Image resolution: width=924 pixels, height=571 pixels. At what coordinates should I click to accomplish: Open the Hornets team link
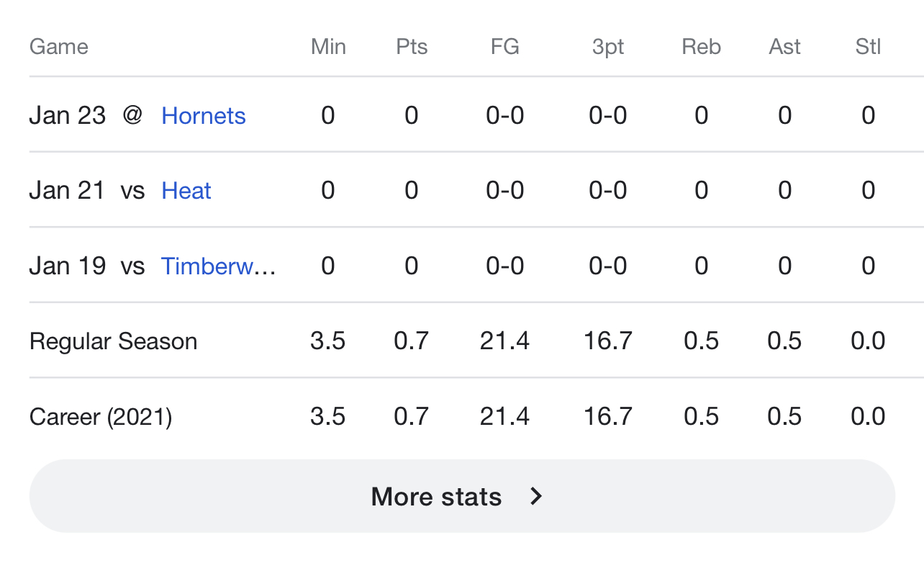click(x=204, y=115)
